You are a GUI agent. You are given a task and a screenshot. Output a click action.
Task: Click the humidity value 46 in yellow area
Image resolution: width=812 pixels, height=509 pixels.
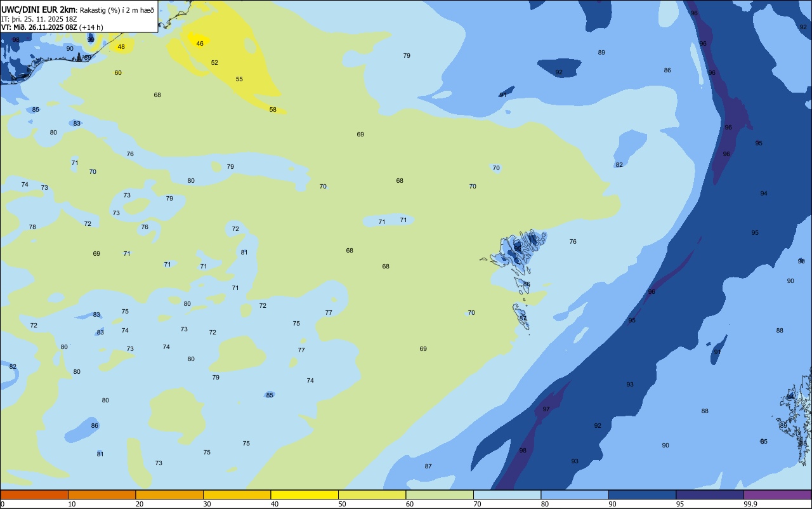tap(200, 43)
